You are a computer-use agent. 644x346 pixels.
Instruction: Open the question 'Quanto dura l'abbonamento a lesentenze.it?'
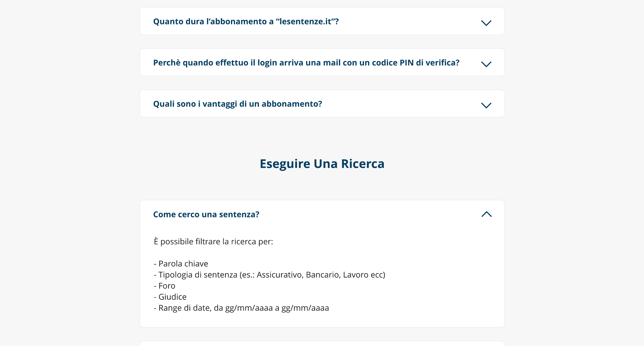246,22
